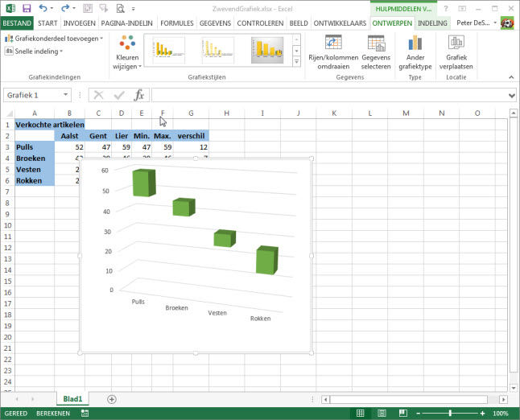
Task: Switch to Page Break Preview icon
Action: tap(403, 413)
